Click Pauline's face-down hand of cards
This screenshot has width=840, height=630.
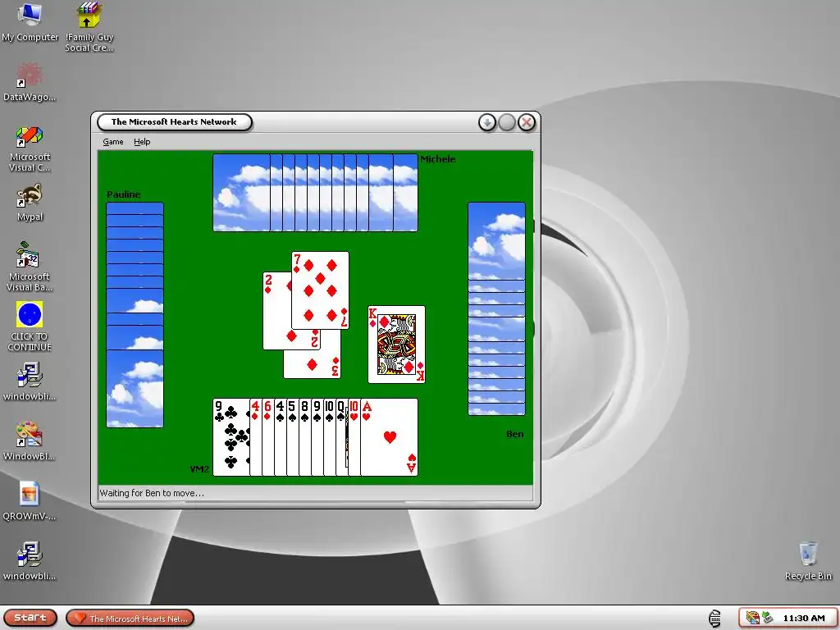tap(135, 315)
